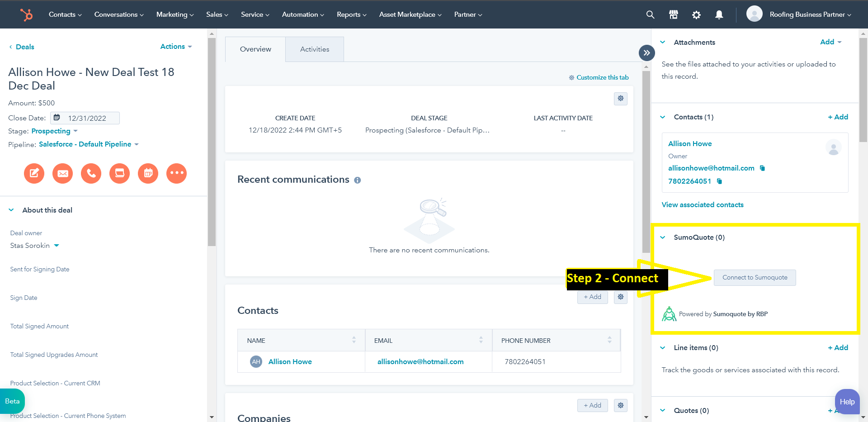Add a line item via + Add
The width and height of the screenshot is (868, 422).
click(838, 348)
